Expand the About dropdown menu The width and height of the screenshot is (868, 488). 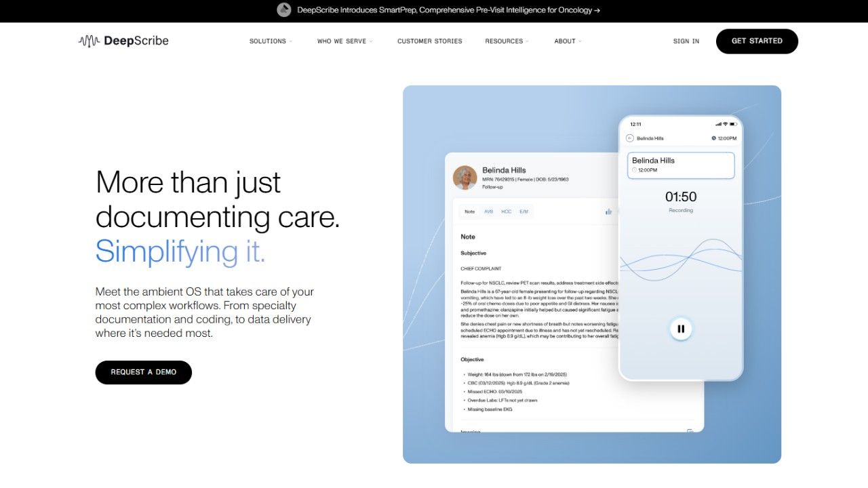[x=568, y=41]
